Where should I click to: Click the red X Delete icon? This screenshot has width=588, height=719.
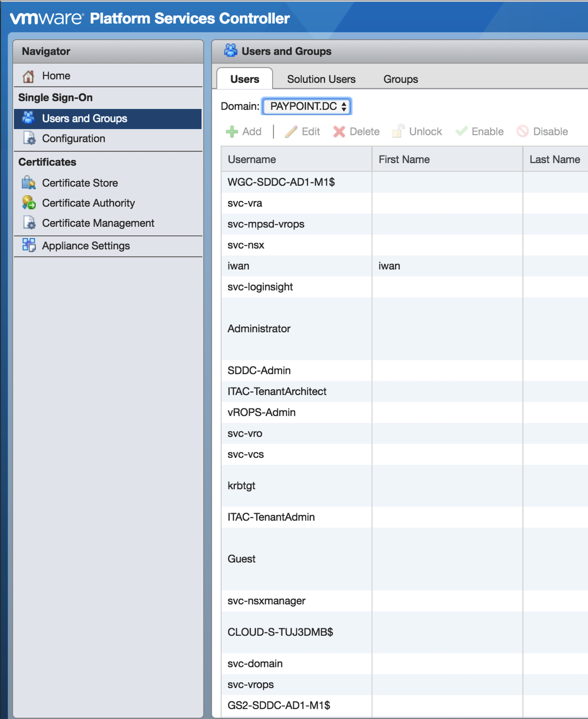tap(339, 132)
